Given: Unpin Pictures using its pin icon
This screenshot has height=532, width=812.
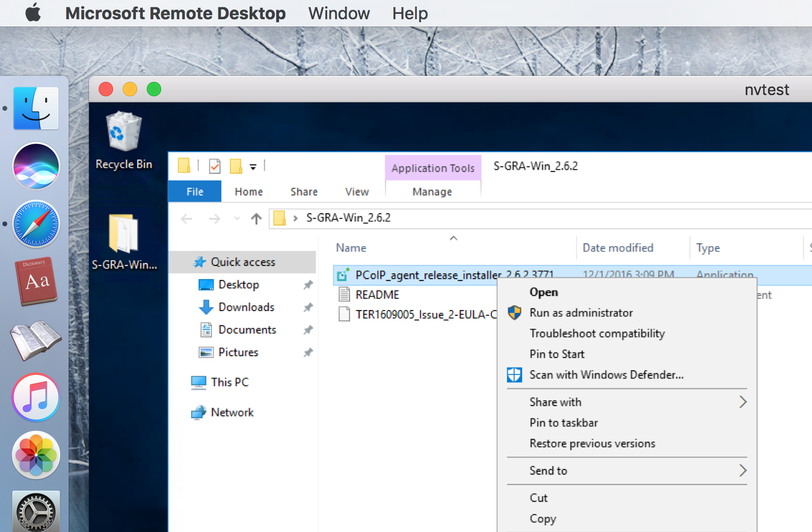Looking at the screenshot, I should pos(308,353).
